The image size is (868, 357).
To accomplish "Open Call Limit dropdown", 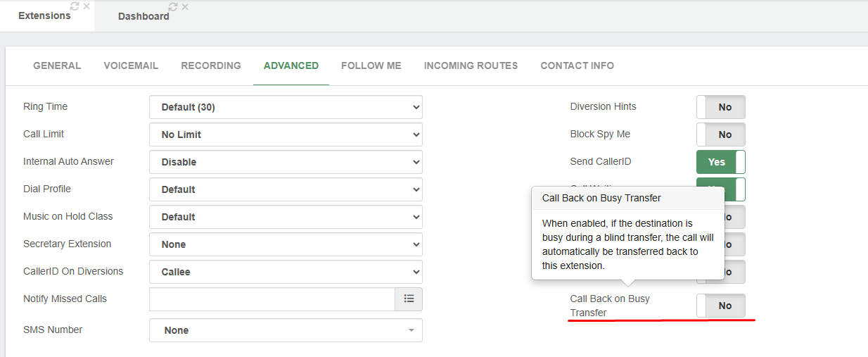I will (x=286, y=134).
